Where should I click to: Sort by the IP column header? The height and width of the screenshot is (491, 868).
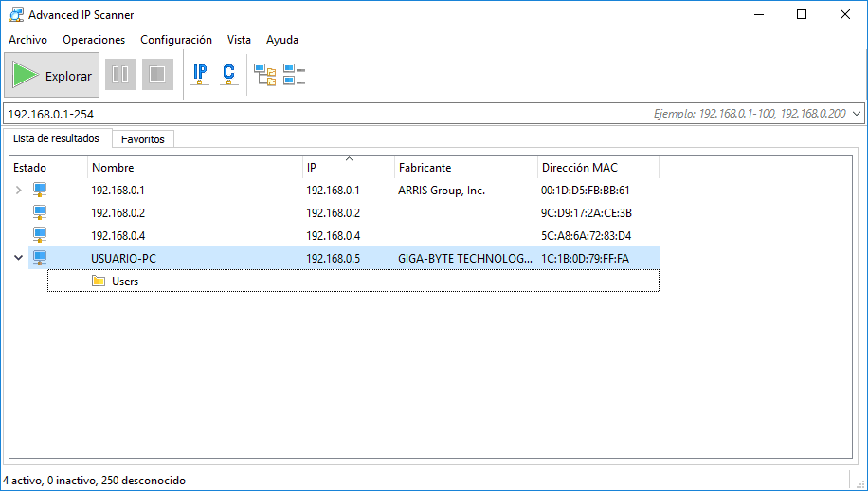[x=348, y=167]
